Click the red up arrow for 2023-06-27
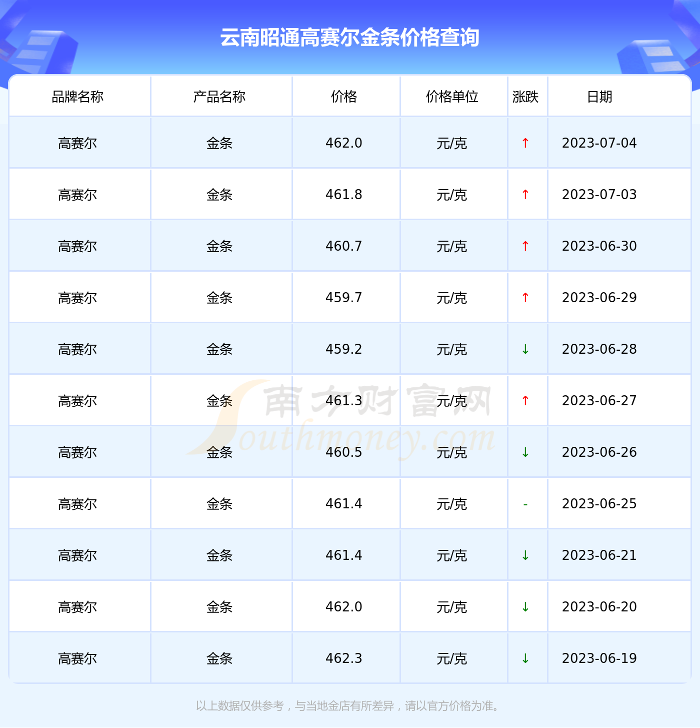The width and height of the screenshot is (700, 728). (x=525, y=401)
